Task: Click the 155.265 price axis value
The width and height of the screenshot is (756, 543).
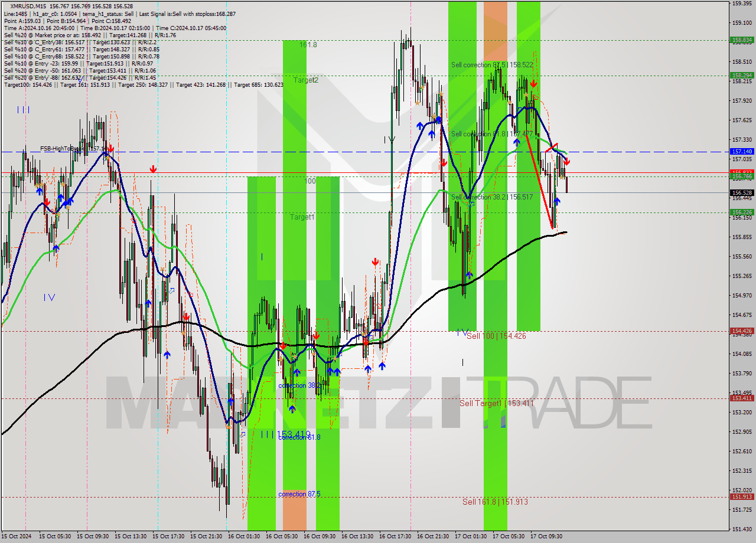Action: click(x=742, y=276)
